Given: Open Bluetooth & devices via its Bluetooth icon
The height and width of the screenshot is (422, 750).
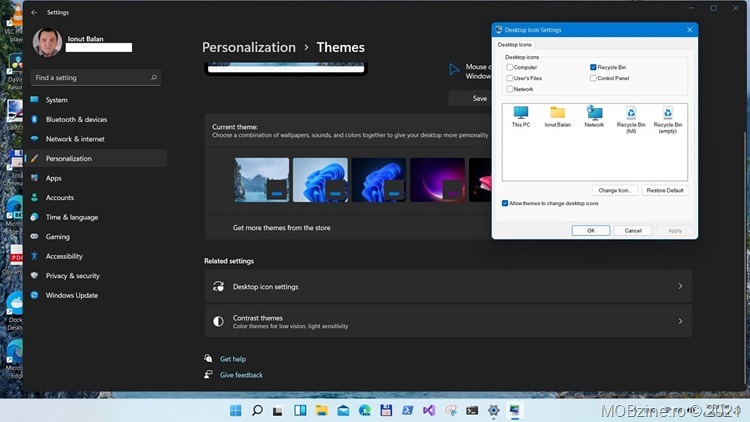Looking at the screenshot, I should pos(34,119).
